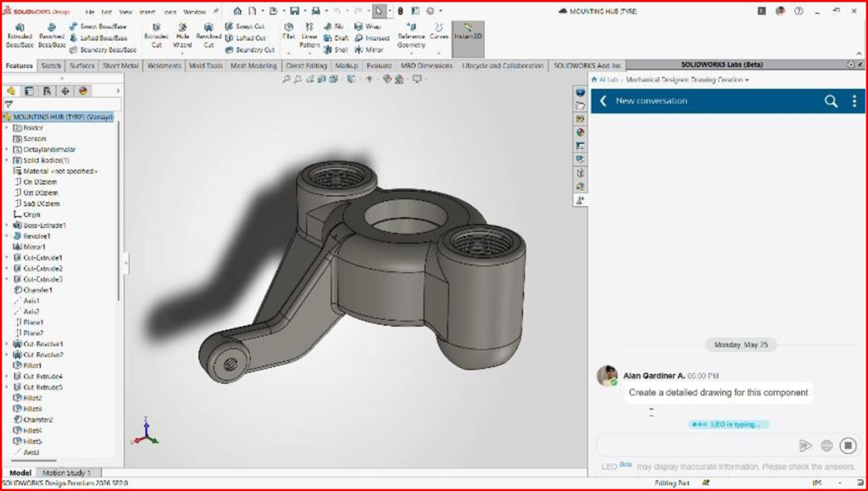Click the send message arrow icon

pos(805,445)
